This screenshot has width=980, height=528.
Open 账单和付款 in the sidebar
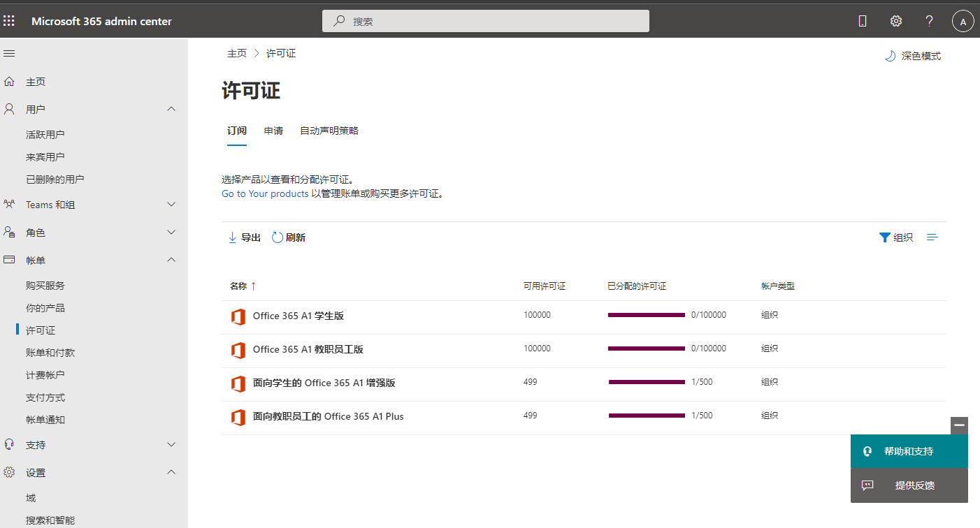coord(50,353)
